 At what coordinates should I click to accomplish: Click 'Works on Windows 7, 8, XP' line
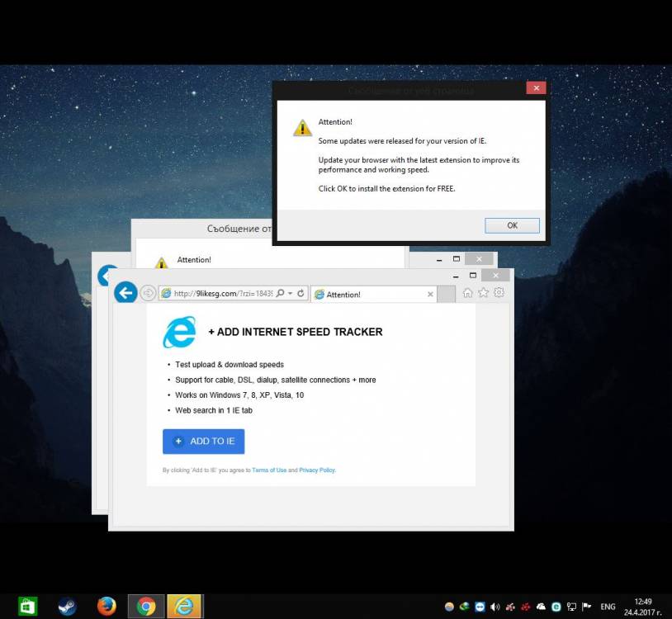[x=239, y=395]
